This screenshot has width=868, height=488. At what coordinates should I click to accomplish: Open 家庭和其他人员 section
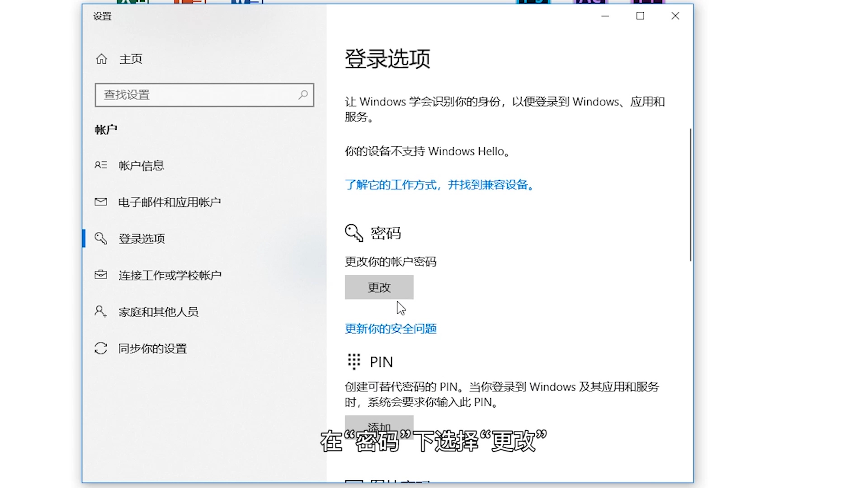tap(158, 312)
